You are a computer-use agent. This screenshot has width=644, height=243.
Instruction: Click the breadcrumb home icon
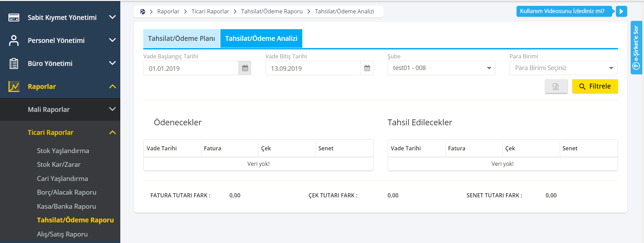(x=143, y=11)
